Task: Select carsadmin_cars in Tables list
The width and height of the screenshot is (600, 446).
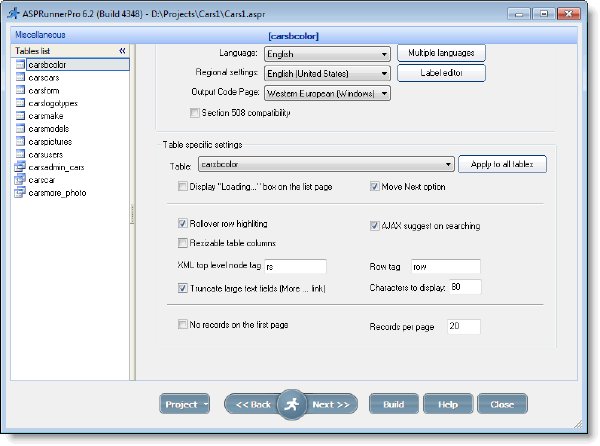Action: [x=56, y=167]
